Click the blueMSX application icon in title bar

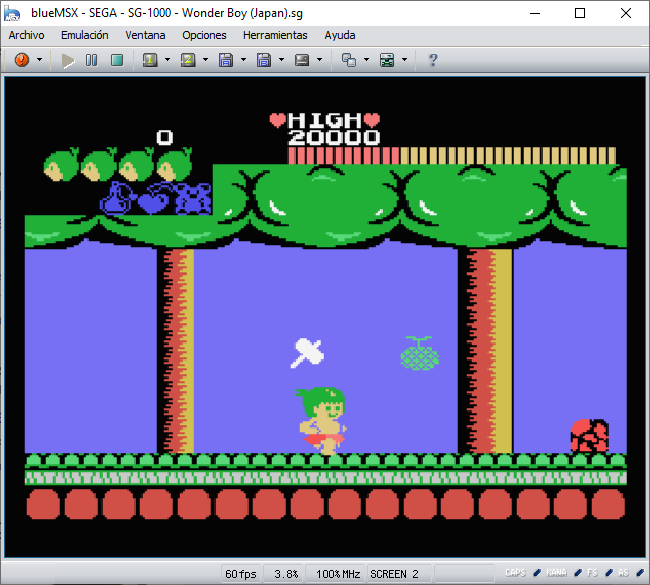12,13
